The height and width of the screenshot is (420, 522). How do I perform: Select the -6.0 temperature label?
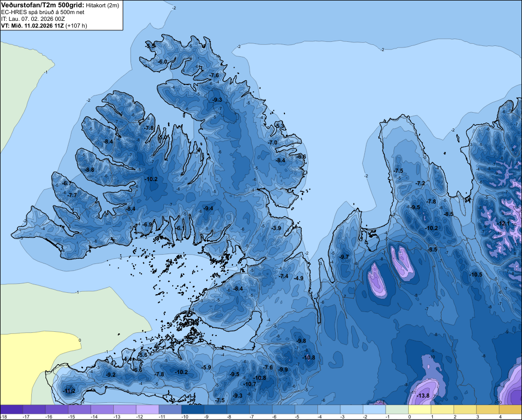click(162, 62)
